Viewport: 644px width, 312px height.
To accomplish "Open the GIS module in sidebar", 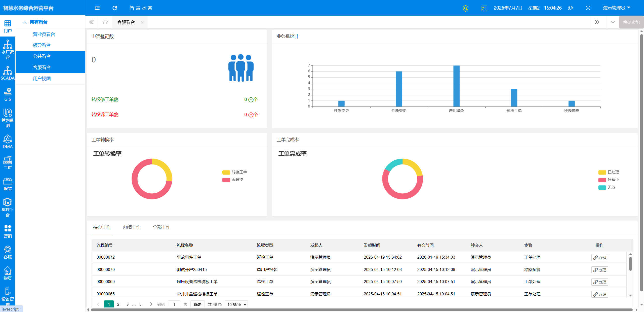I will pos(8,94).
